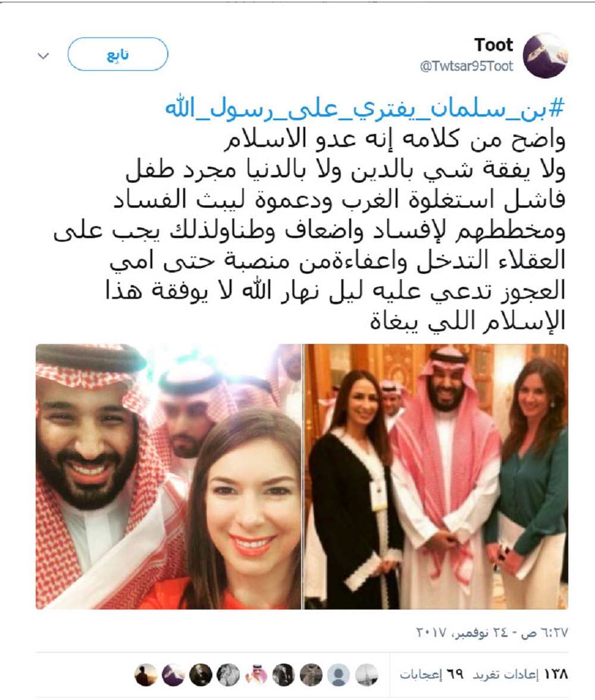Screen dimensions: 595x700
Task: View the ٦٩ إعجابات likes list
Action: (x=431, y=674)
